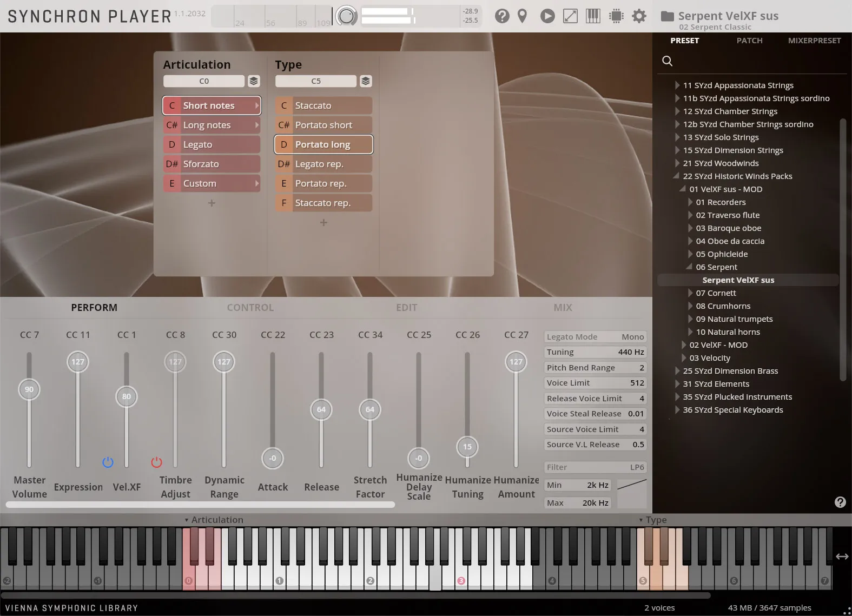Image resolution: width=852 pixels, height=616 pixels.
Task: Click the Master Volume slider knob
Action: tap(29, 389)
